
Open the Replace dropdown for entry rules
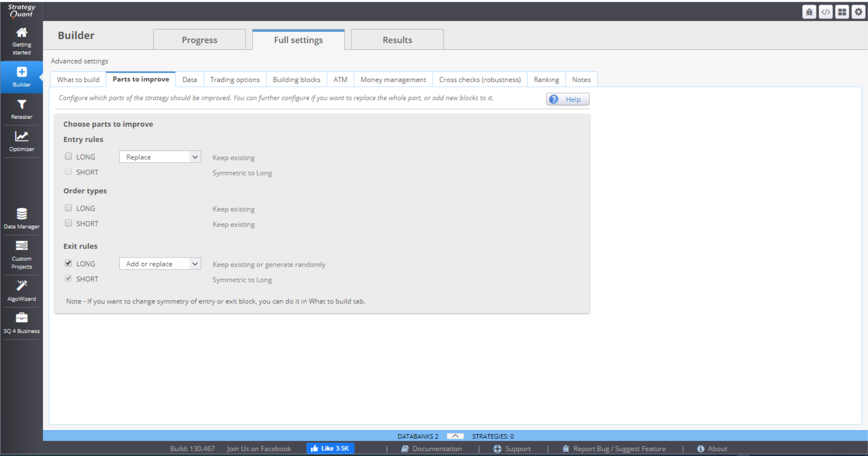click(160, 157)
